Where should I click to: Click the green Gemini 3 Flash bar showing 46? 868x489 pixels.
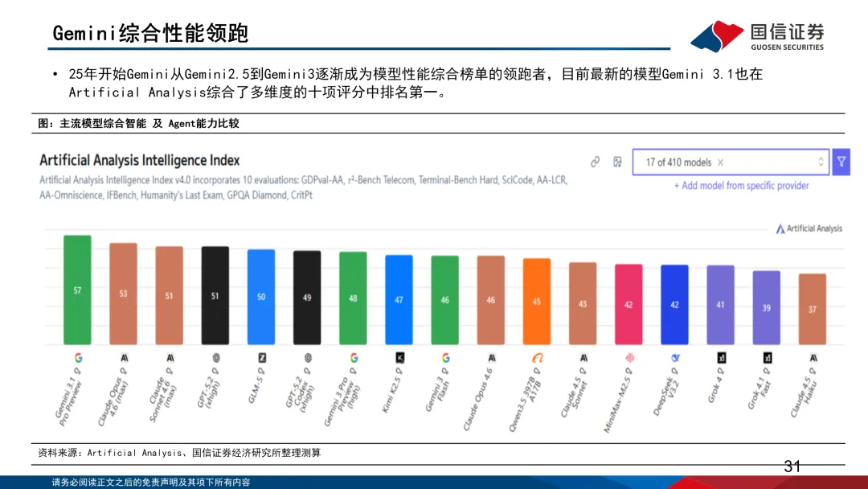click(445, 300)
